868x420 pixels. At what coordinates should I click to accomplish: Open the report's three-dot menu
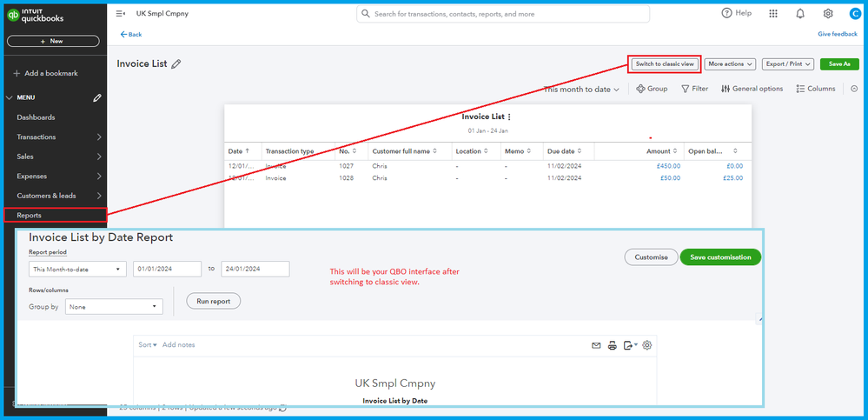pos(509,117)
